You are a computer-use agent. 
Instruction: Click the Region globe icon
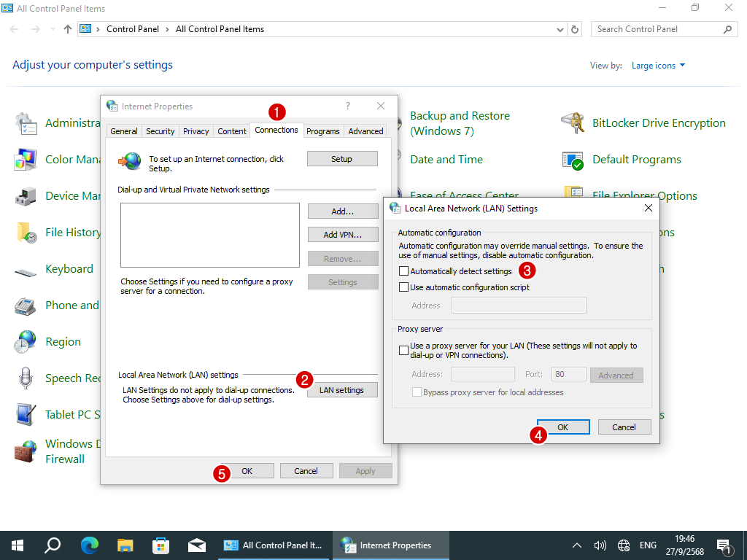point(26,342)
